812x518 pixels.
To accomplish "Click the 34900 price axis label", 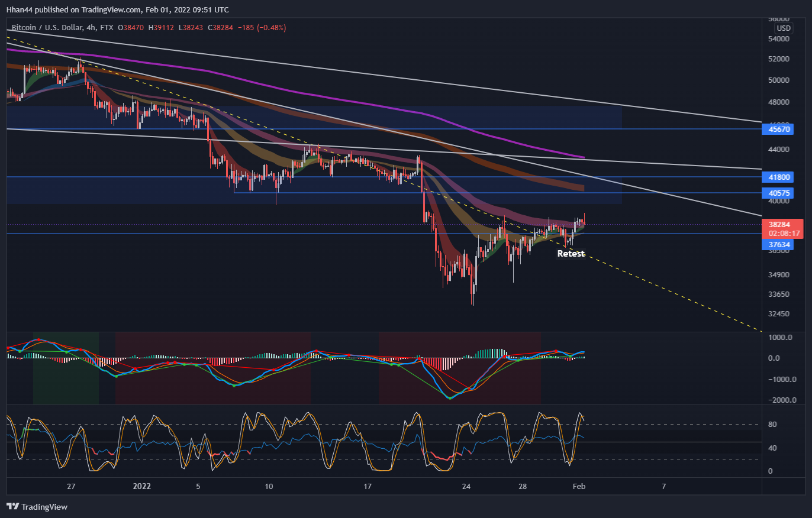I will pyautogui.click(x=779, y=275).
